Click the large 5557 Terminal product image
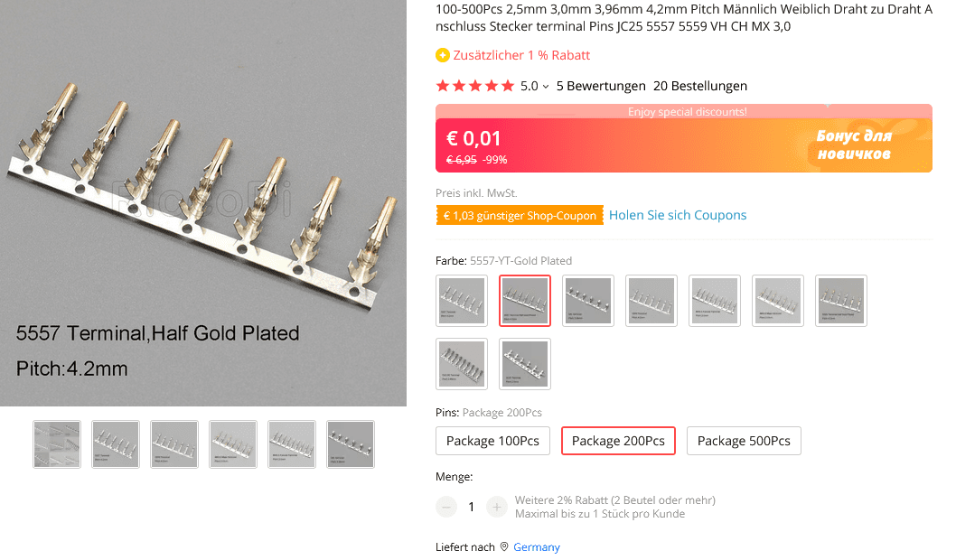Screen dimensions: 956x560 tap(203, 203)
